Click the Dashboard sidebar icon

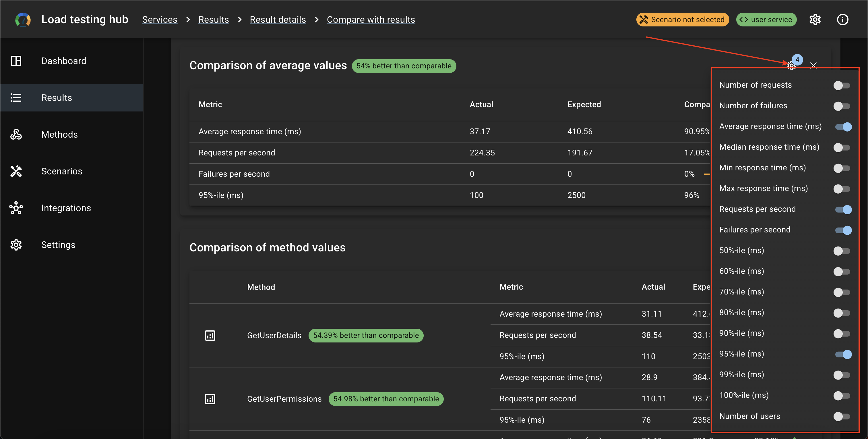pyautogui.click(x=16, y=61)
